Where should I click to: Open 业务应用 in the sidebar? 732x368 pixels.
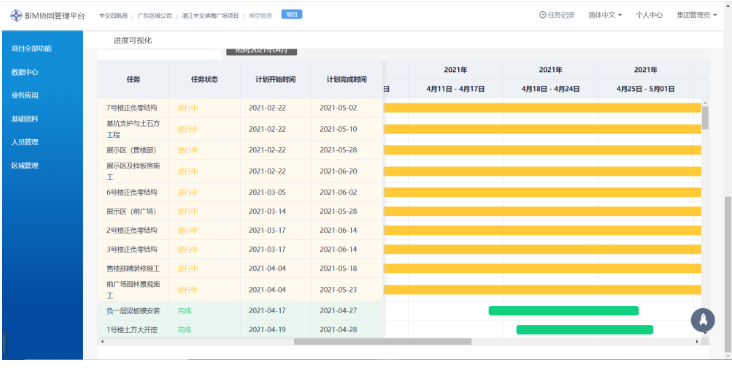pos(25,95)
